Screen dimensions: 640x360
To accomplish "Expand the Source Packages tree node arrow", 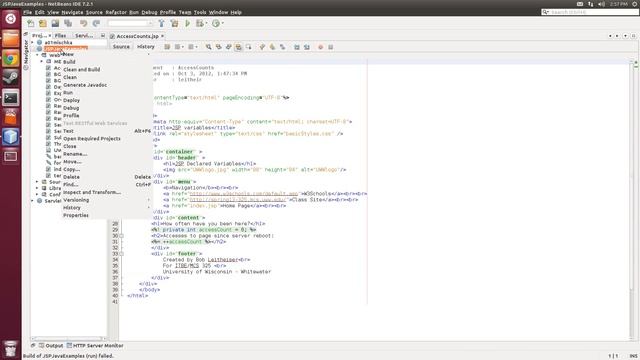I will click(38, 182).
